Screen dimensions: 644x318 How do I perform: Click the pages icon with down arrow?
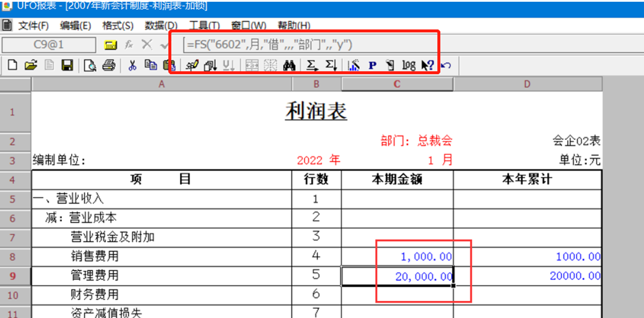pos(210,66)
